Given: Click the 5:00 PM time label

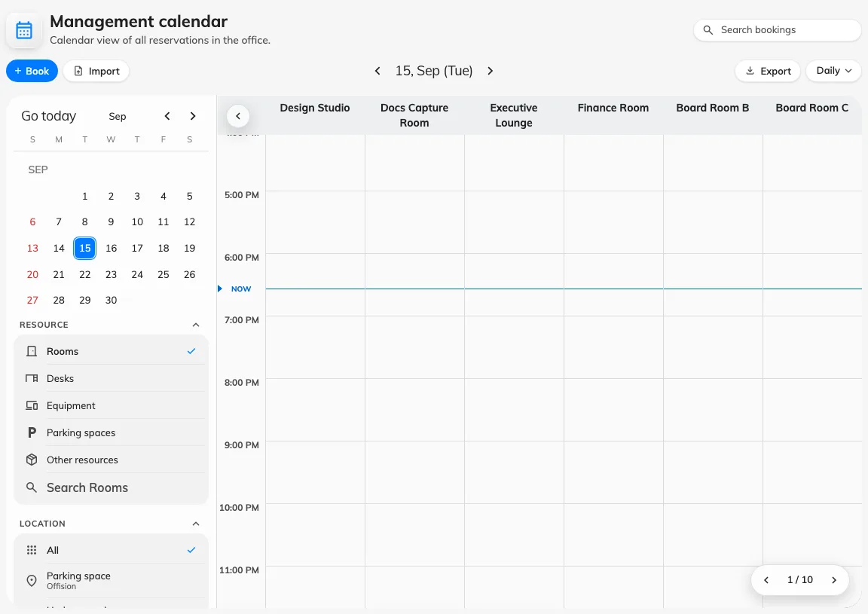Looking at the screenshot, I should 241,195.
